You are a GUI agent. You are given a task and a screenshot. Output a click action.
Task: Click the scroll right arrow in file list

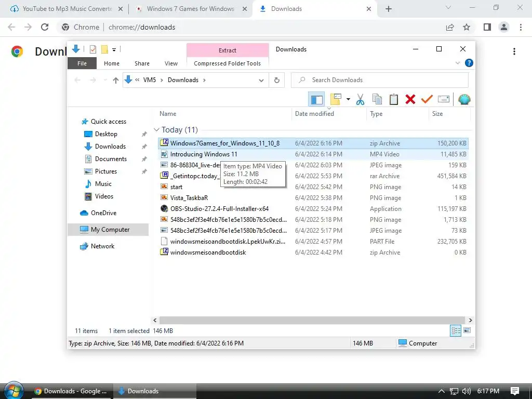click(470, 320)
